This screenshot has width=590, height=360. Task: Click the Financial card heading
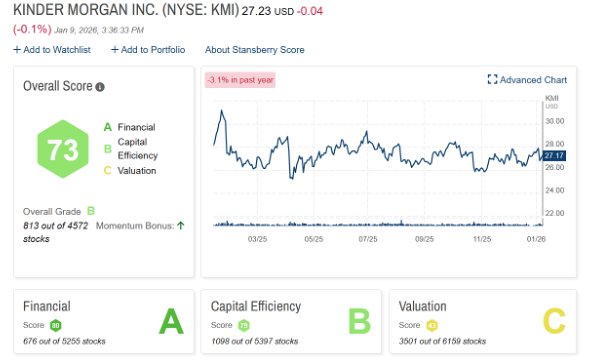[x=47, y=306]
